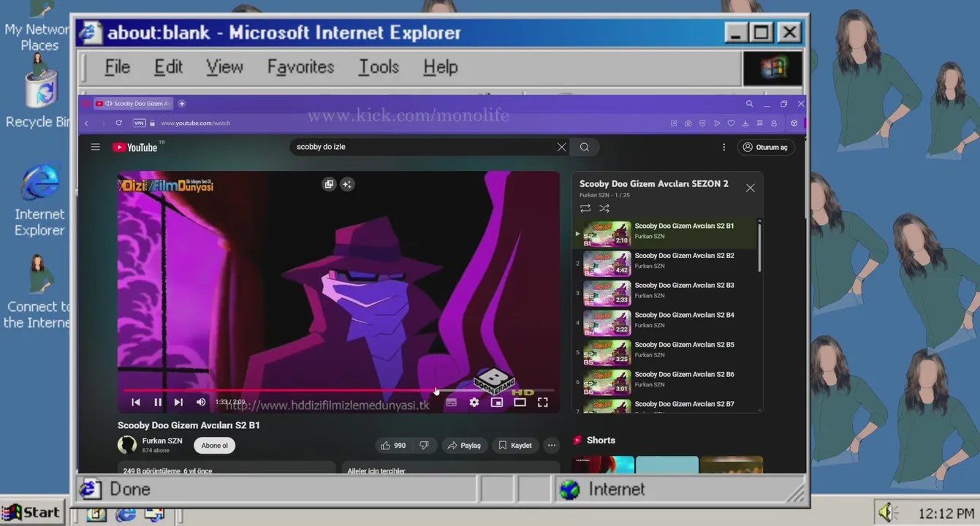Clear the YouTube search box text
This screenshot has width=980, height=526.
click(x=561, y=147)
